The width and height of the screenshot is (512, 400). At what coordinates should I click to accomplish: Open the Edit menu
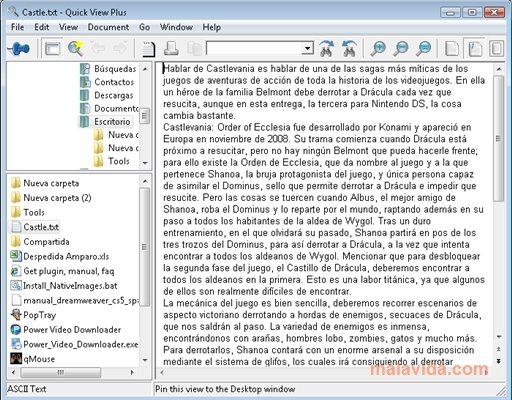pos(42,27)
